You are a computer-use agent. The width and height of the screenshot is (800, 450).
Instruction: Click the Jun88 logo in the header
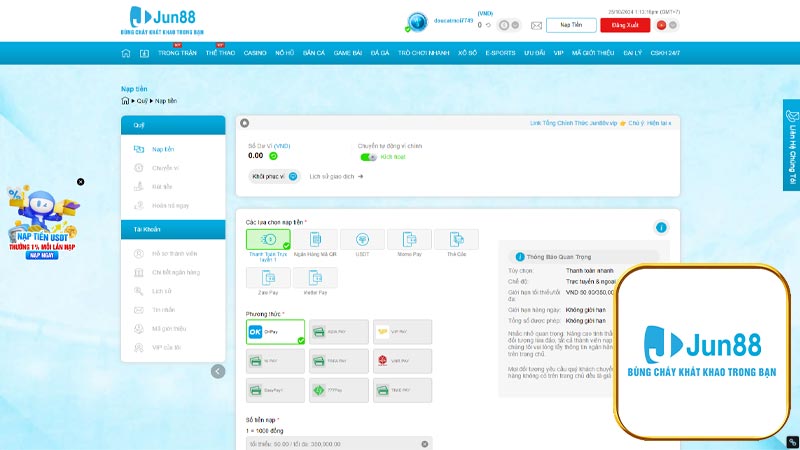[162, 20]
